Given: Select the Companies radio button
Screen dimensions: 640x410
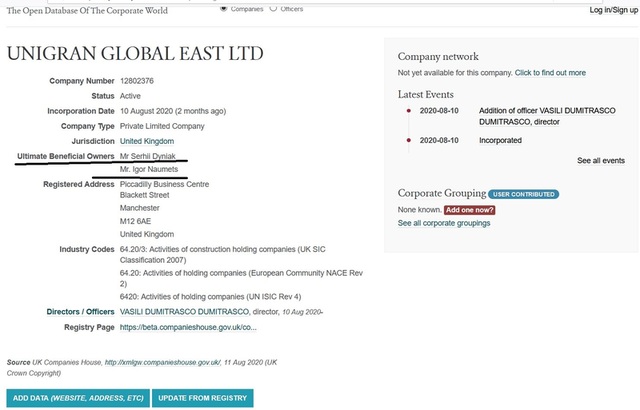Looking at the screenshot, I should pos(223,8).
